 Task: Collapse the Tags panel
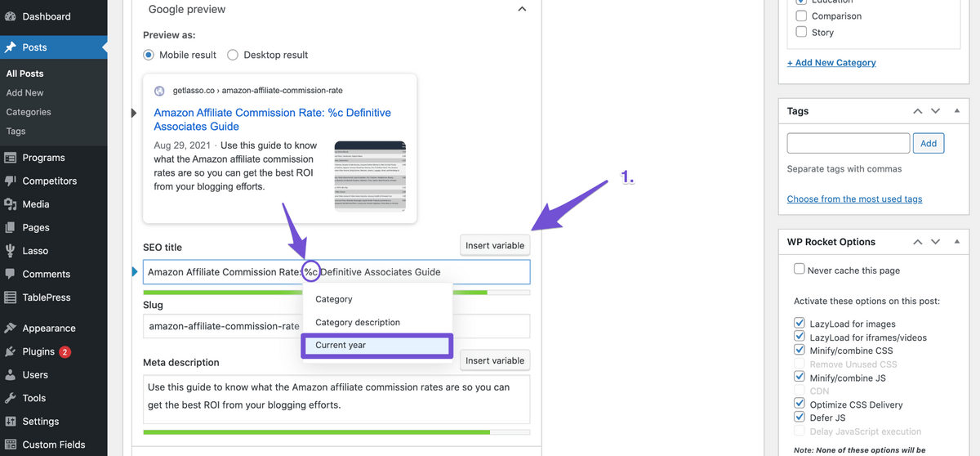[956, 111]
